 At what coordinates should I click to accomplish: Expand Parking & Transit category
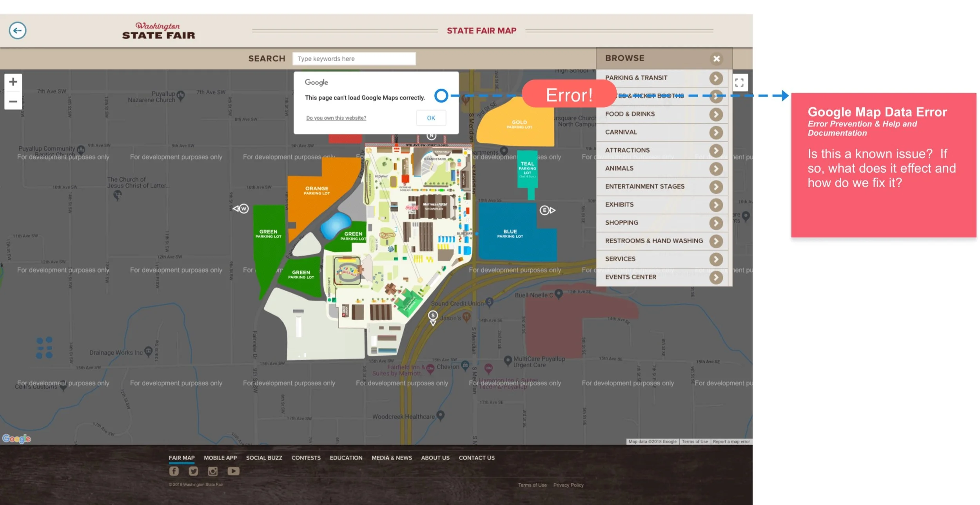click(716, 78)
